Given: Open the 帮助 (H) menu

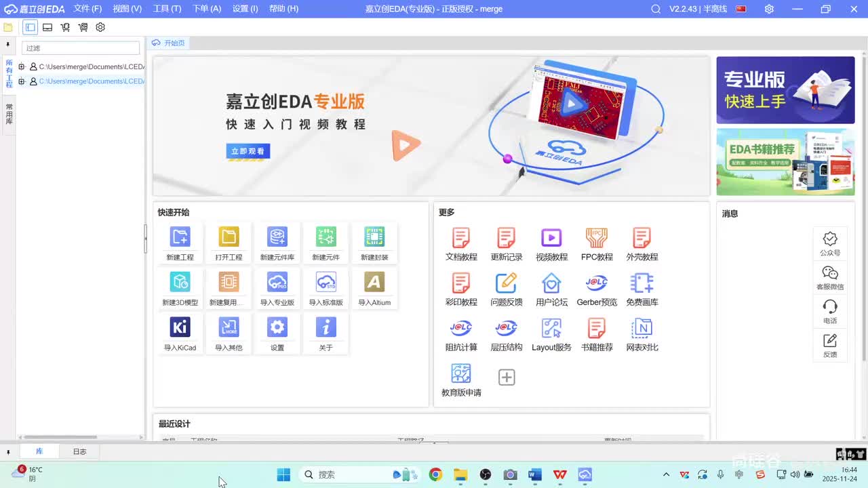Looking at the screenshot, I should pos(283,9).
